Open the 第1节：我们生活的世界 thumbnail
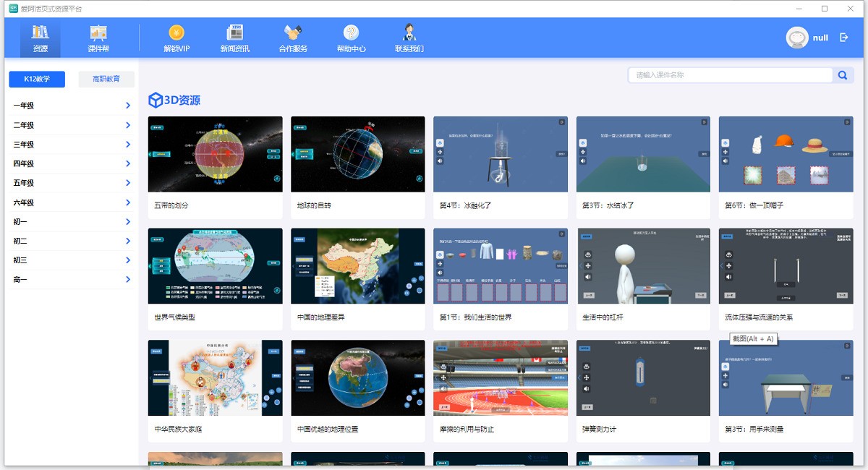The height and width of the screenshot is (470, 868). point(501,266)
